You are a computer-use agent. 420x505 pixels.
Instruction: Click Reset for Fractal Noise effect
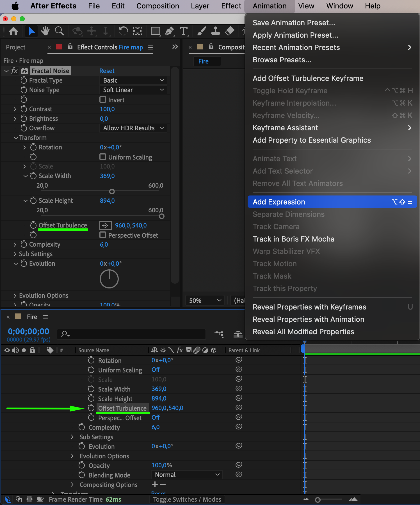click(107, 71)
